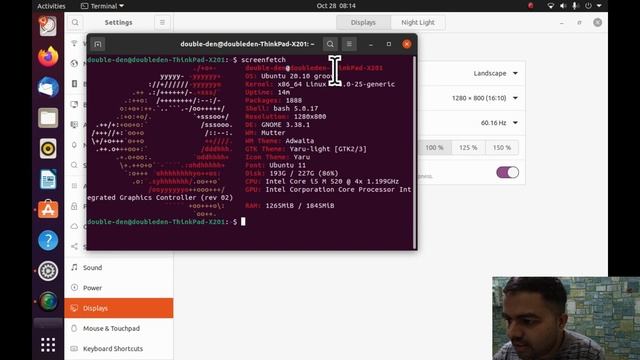Image resolution: width=640 pixels, height=360 pixels.
Task: Open Rhythmbox music player in dock
Action: 48,149
